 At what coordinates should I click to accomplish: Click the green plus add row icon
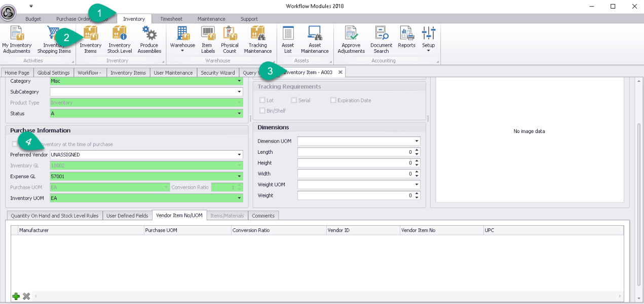coord(16,296)
